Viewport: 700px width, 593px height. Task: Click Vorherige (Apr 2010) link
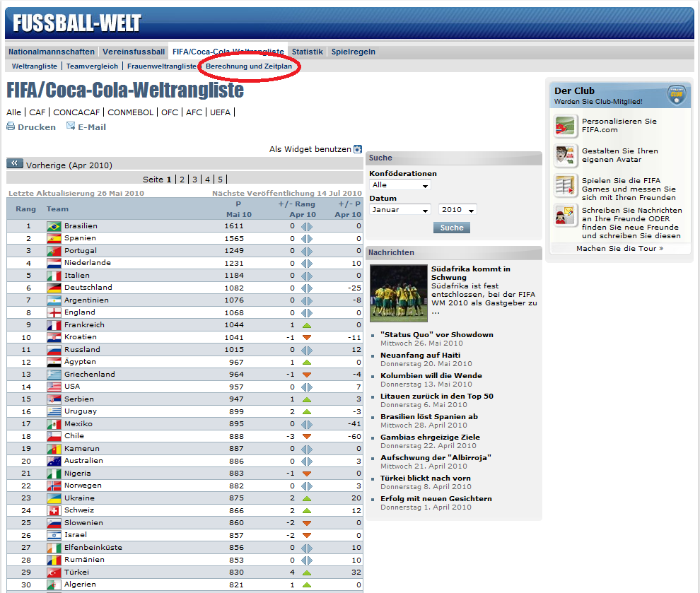[69, 165]
